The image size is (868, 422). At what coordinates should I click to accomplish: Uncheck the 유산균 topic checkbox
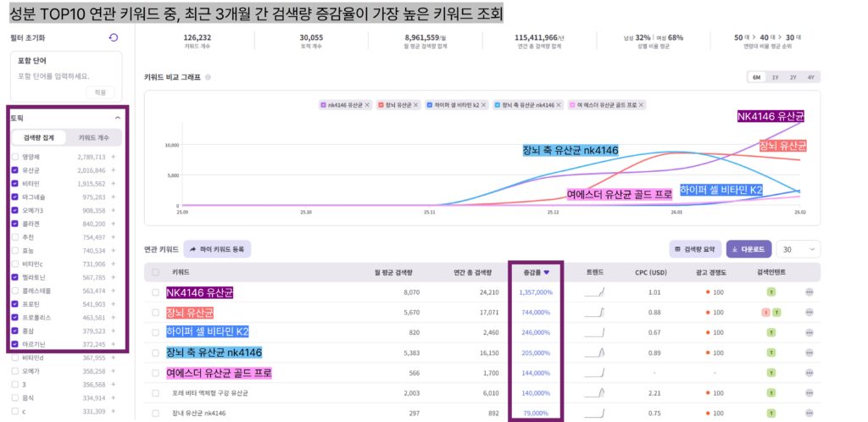15,170
